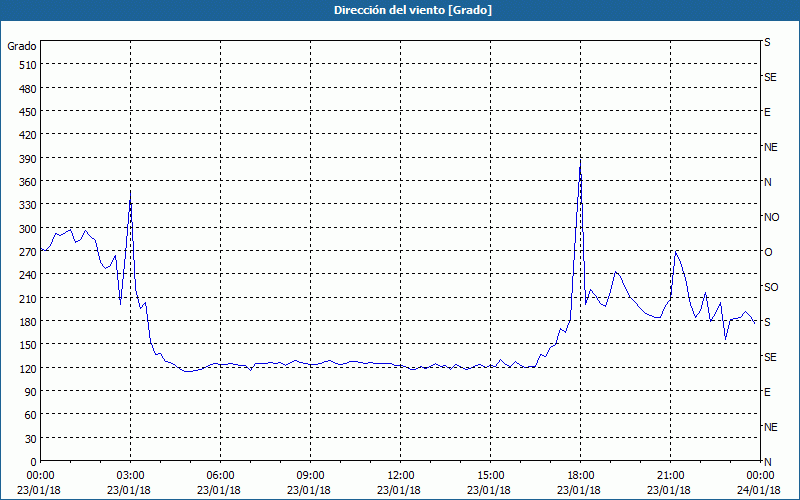Select the 'NO' compass label on the right axis

pyautogui.click(x=771, y=217)
